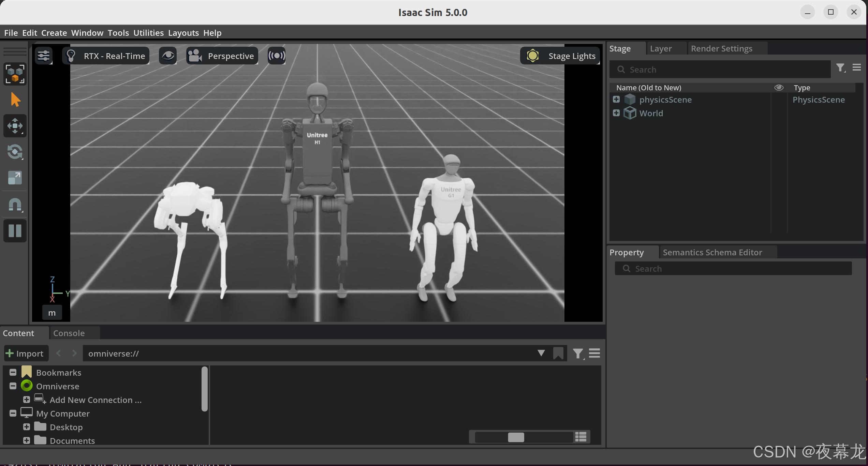This screenshot has width=868, height=466.
Task: Open the omniverse:// path dropdown arrow
Action: 541,353
